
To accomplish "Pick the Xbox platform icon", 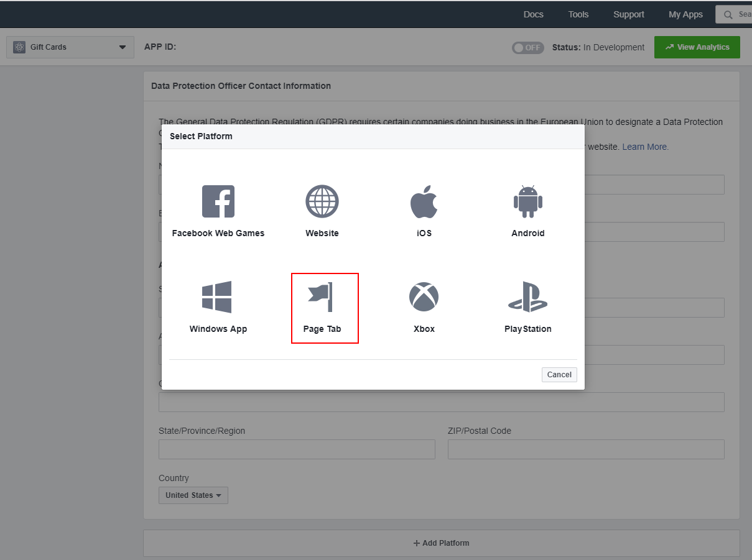I will (424, 297).
